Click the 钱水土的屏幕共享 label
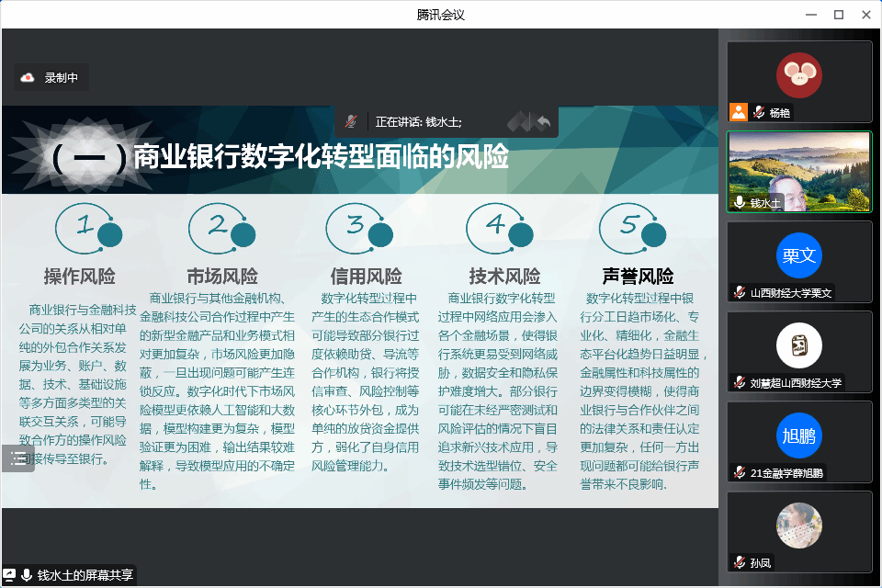Viewport: 882px width, 588px height. pyautogui.click(x=85, y=575)
